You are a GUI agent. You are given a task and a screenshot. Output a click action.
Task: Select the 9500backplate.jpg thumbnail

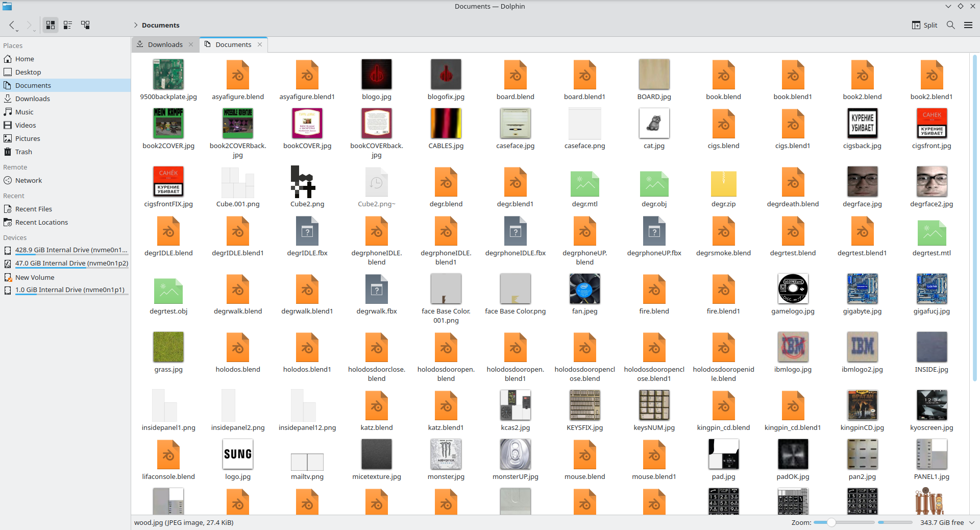coord(168,75)
